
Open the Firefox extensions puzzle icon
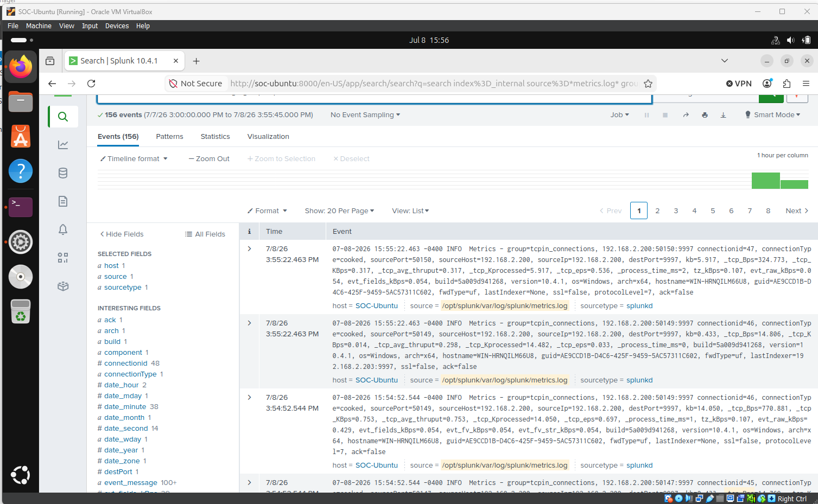[787, 84]
